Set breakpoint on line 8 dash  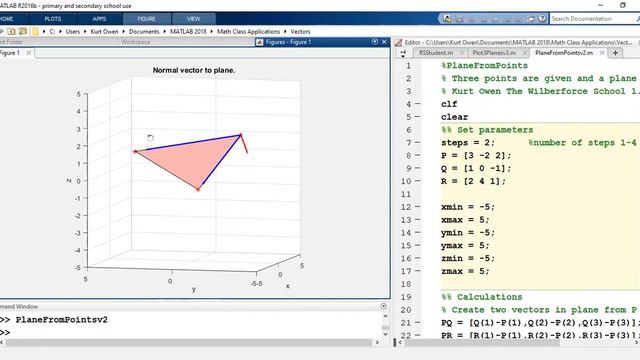coord(418,156)
